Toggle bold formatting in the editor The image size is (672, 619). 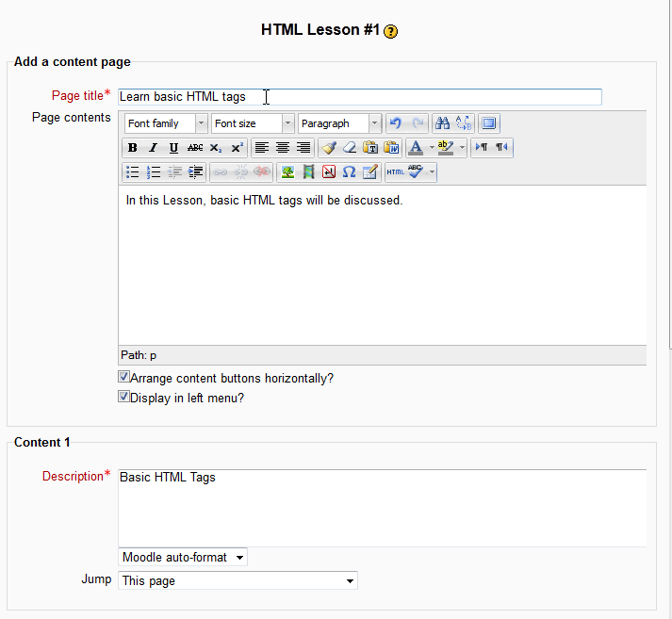(x=132, y=148)
